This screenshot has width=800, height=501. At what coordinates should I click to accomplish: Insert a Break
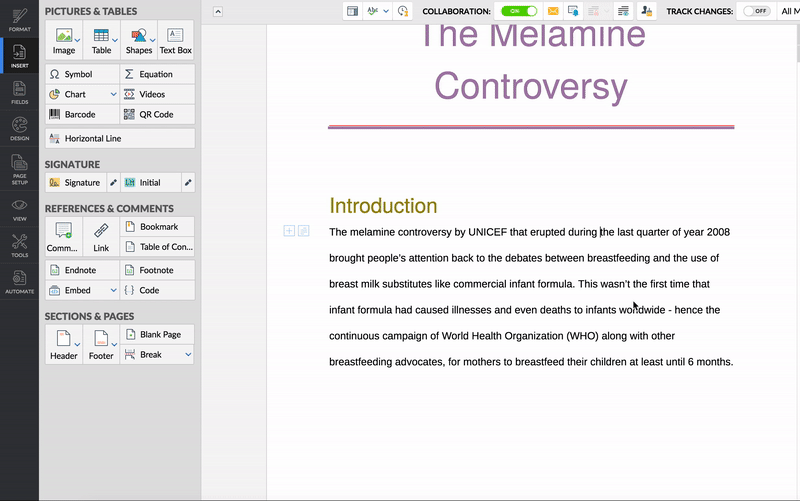point(151,355)
